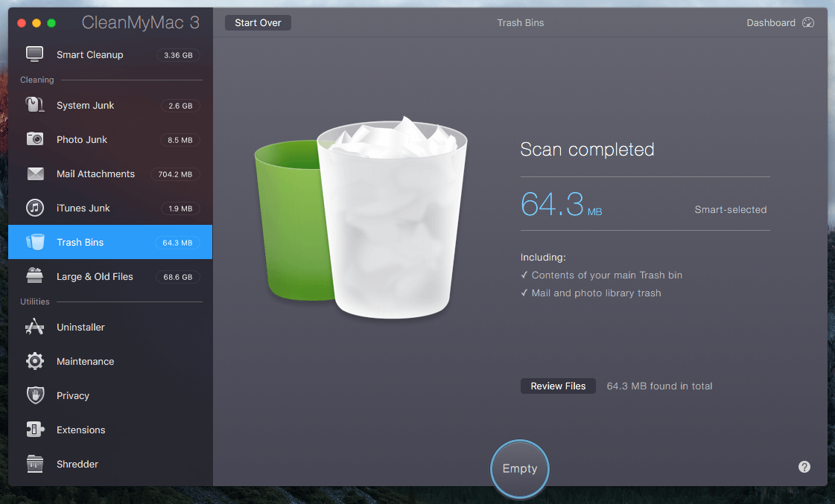Click the Extensions puzzle icon
The height and width of the screenshot is (504, 835).
tap(35, 430)
